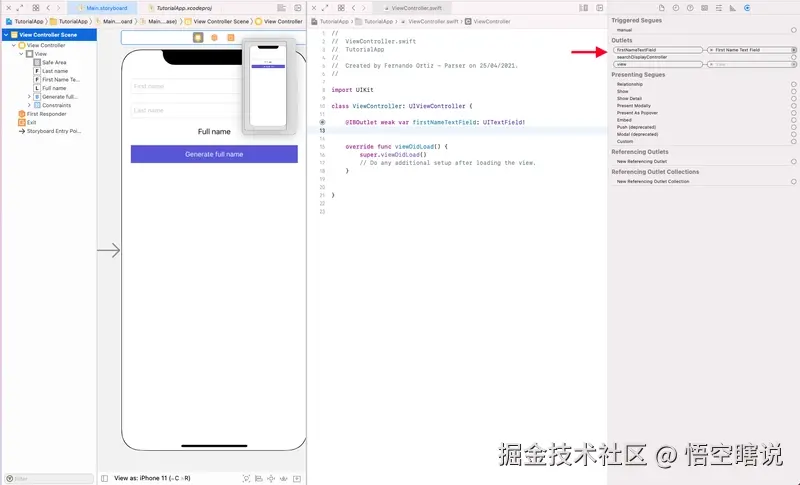Click the Last name text field on canvas
Image resolution: width=800 pixels, height=485 pixels.
click(x=186, y=110)
